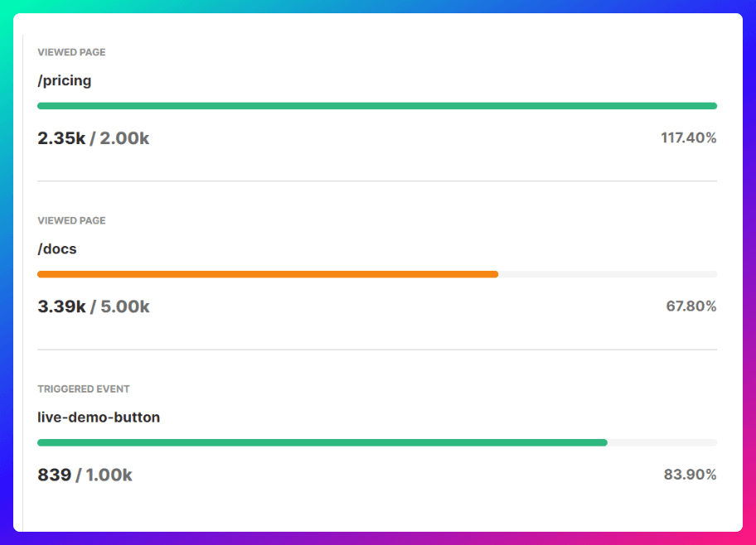Click the orange /docs progress bar fill
The height and width of the screenshot is (545, 756).
click(268, 274)
